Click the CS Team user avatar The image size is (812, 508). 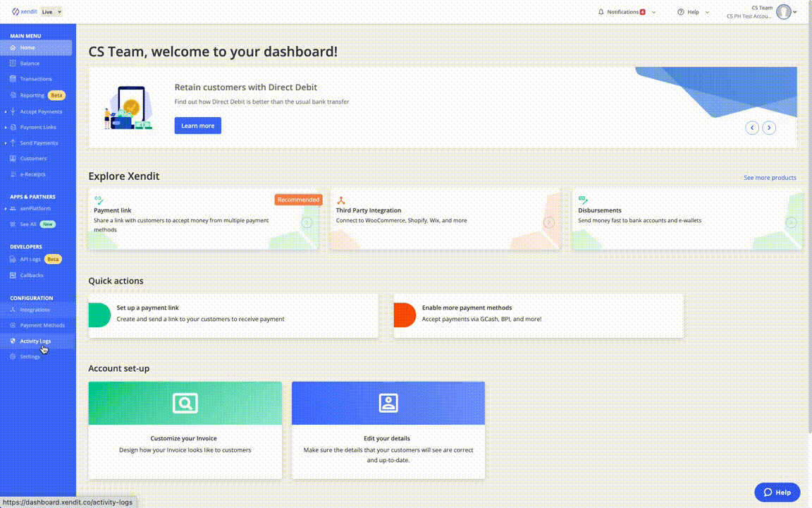click(784, 11)
